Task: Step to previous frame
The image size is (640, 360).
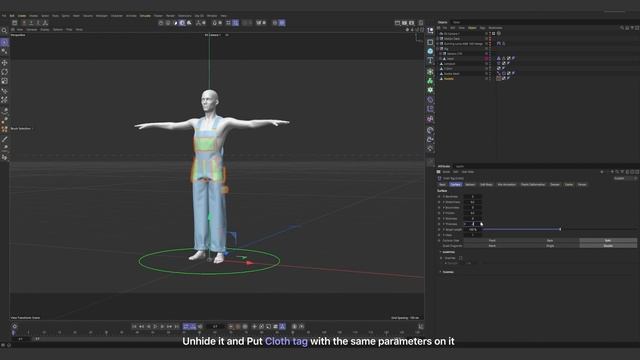Action: pyautogui.click(x=148, y=327)
